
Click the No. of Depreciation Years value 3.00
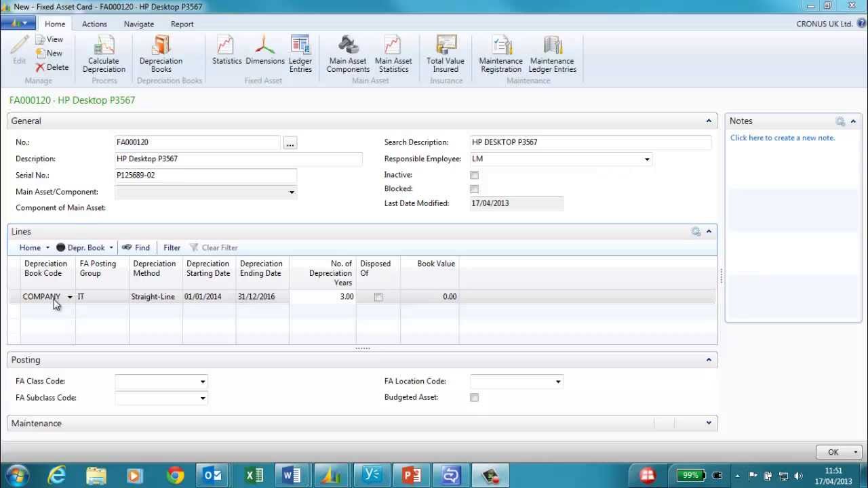pos(322,297)
